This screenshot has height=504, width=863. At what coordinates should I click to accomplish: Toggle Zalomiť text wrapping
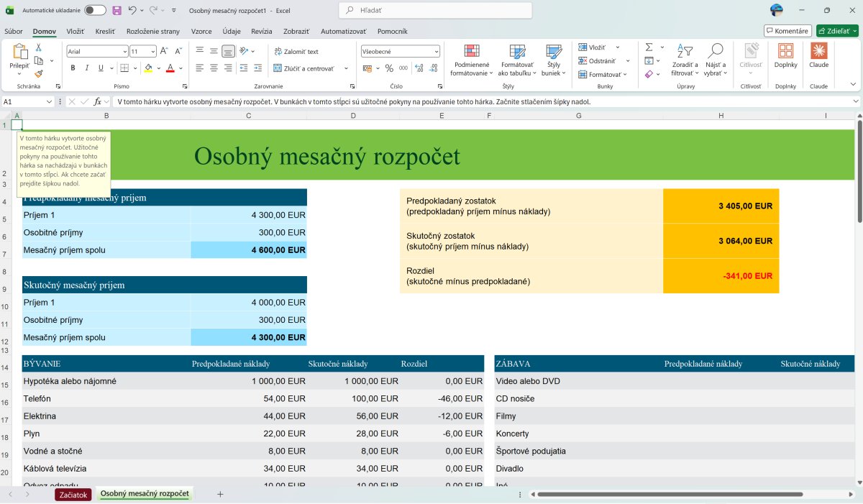[x=296, y=52]
